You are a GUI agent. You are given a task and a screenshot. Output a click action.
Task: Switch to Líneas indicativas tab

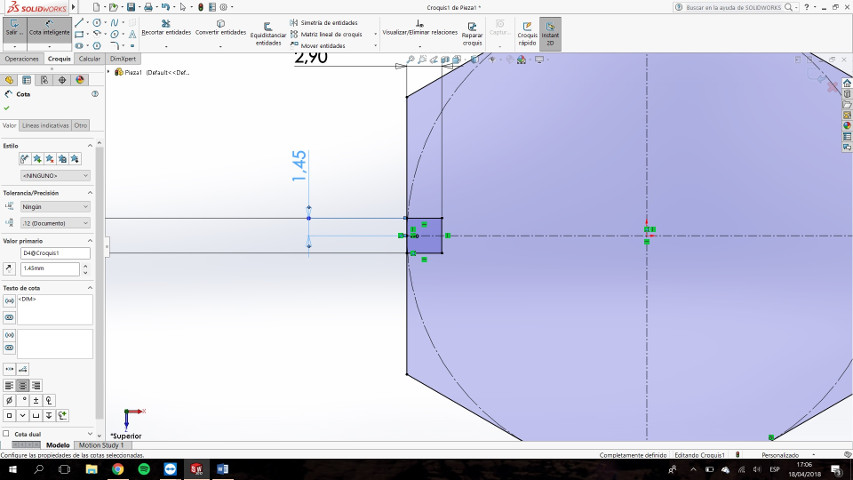point(46,126)
